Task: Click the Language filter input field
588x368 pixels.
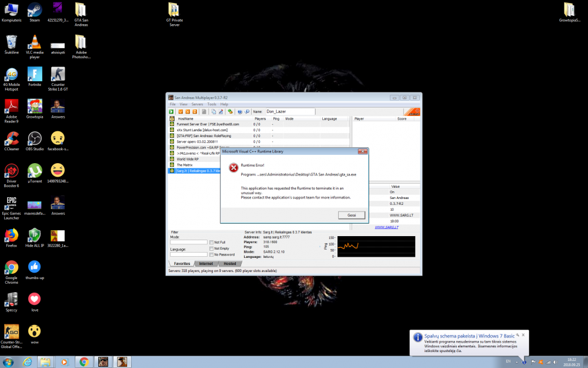Action: (x=189, y=254)
